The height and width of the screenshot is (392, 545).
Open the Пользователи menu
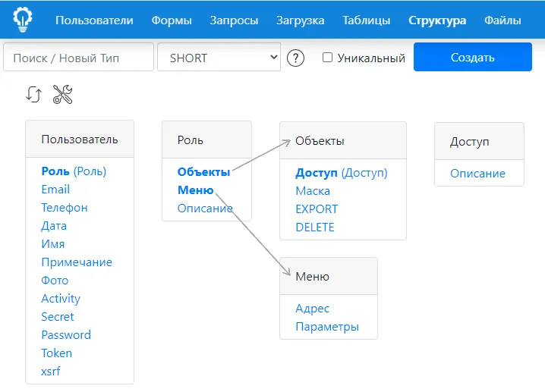(94, 20)
